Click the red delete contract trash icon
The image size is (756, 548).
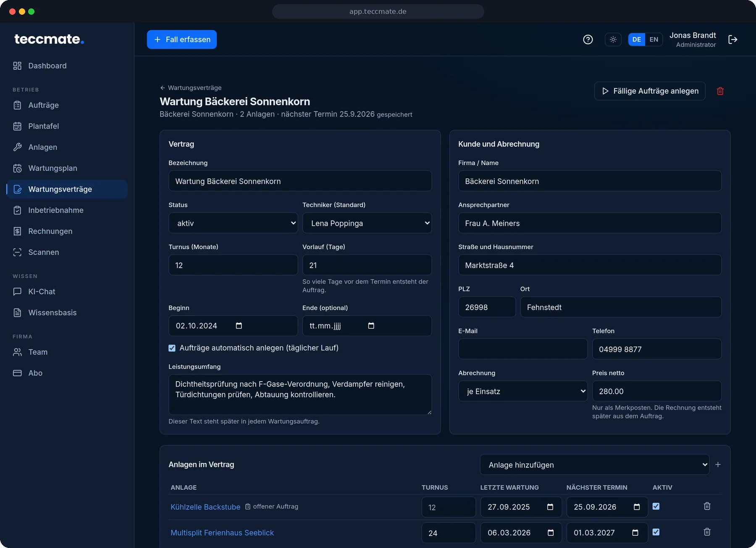coord(720,91)
